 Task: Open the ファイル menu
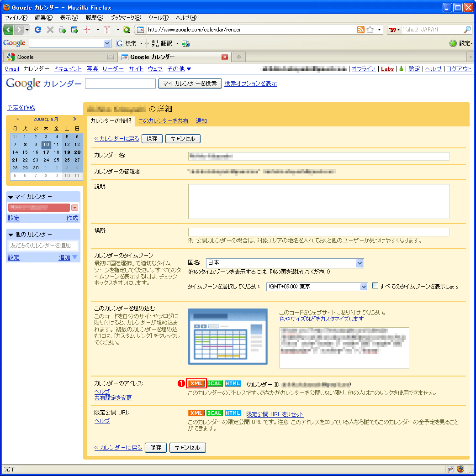16,18
